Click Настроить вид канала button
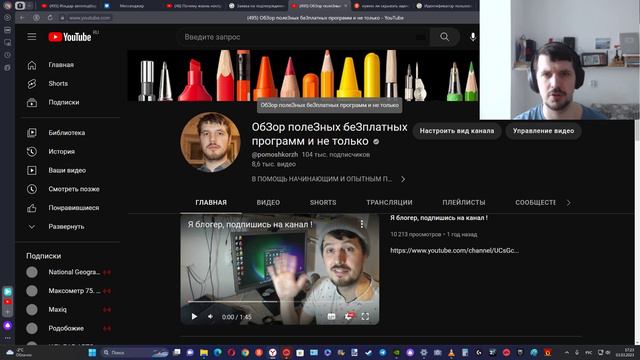This screenshot has width=640, height=360. (457, 131)
